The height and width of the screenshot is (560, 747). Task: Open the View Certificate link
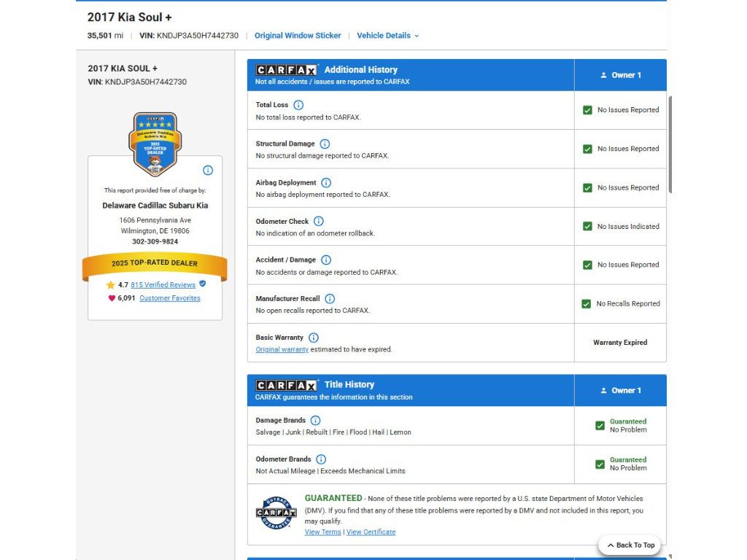coord(371,532)
